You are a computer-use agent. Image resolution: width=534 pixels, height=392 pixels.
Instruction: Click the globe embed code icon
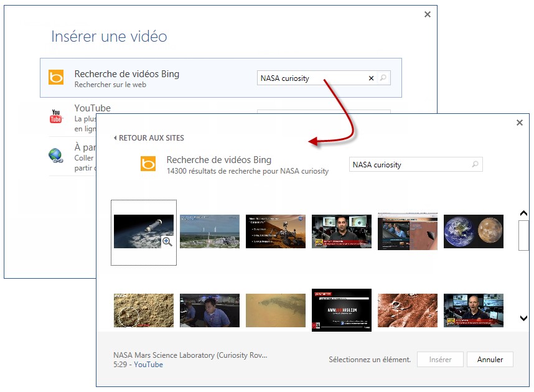click(56, 155)
